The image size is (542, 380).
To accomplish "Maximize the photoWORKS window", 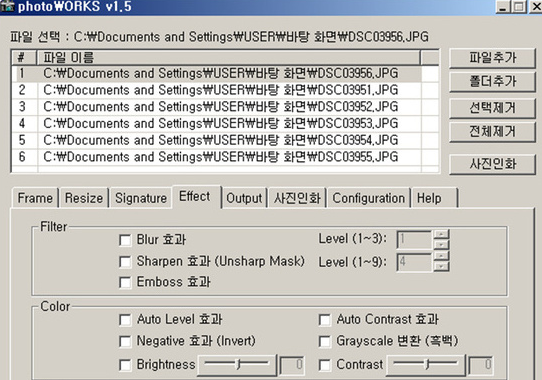I will pyautogui.click(x=519, y=7).
